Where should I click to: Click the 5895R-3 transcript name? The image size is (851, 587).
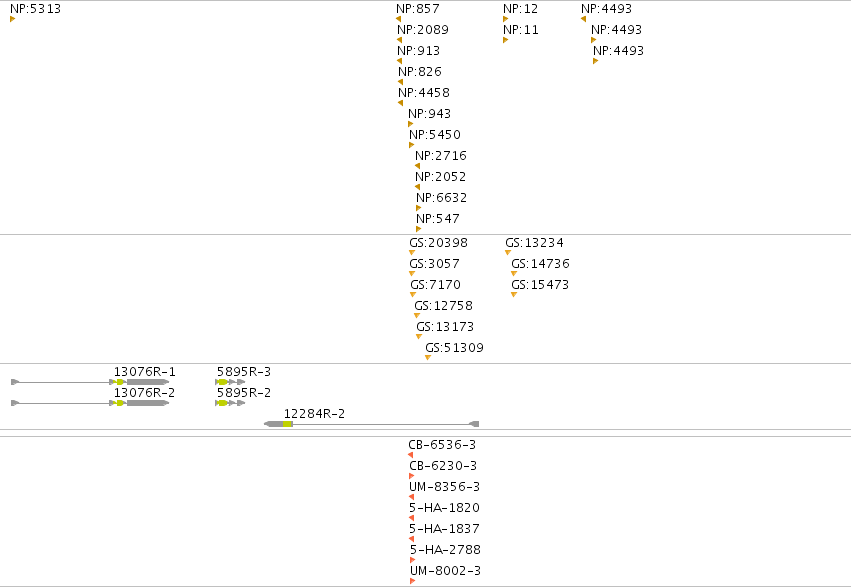(x=244, y=372)
